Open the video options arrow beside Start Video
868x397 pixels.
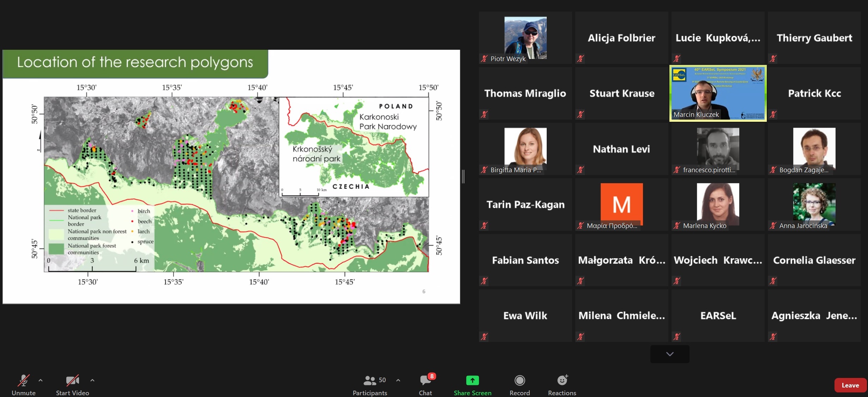(92, 380)
